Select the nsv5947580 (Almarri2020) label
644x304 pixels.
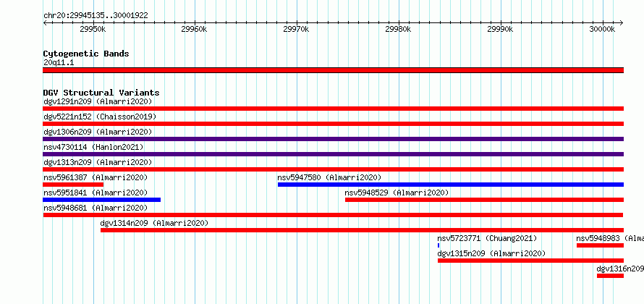[x=329, y=177]
